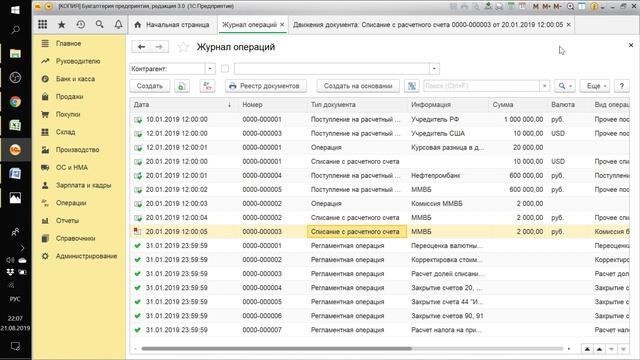Open notifications bell icon
This screenshot has width=640, height=360.
pos(118,24)
